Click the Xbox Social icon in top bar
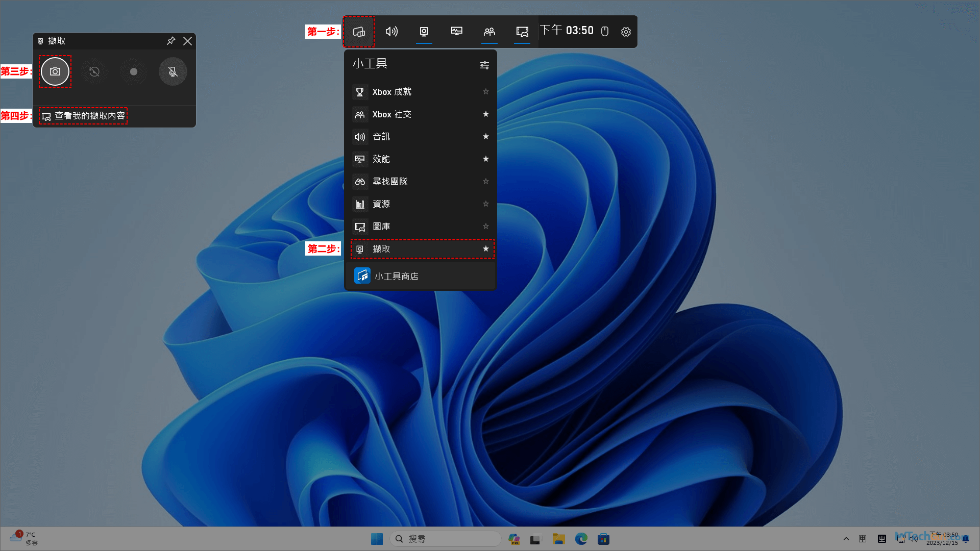Image resolution: width=980 pixels, height=551 pixels. tap(489, 32)
